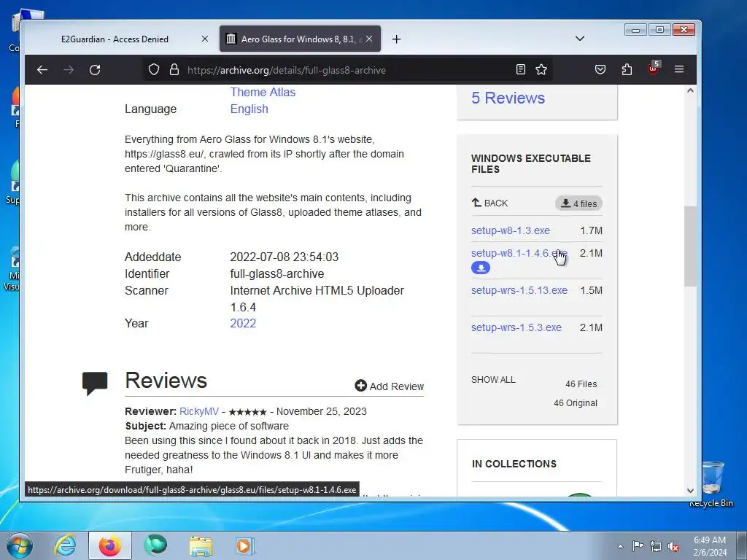Close the Aero Glass for Windows tab

369,39
